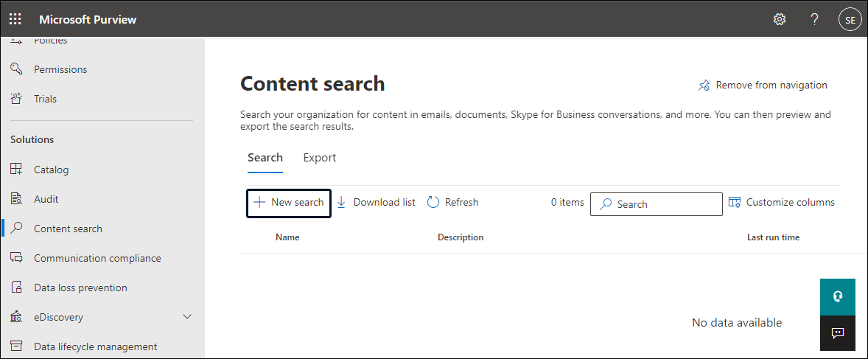
Task: Click the Microsoft Purview title
Action: click(x=88, y=20)
